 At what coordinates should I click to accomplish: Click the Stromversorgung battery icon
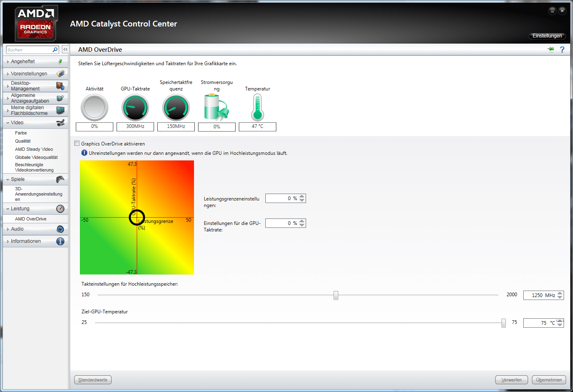216,107
